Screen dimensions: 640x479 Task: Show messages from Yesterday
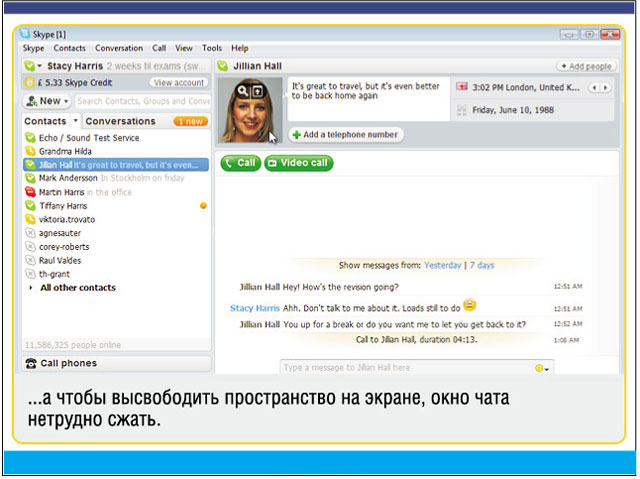[x=442, y=265]
